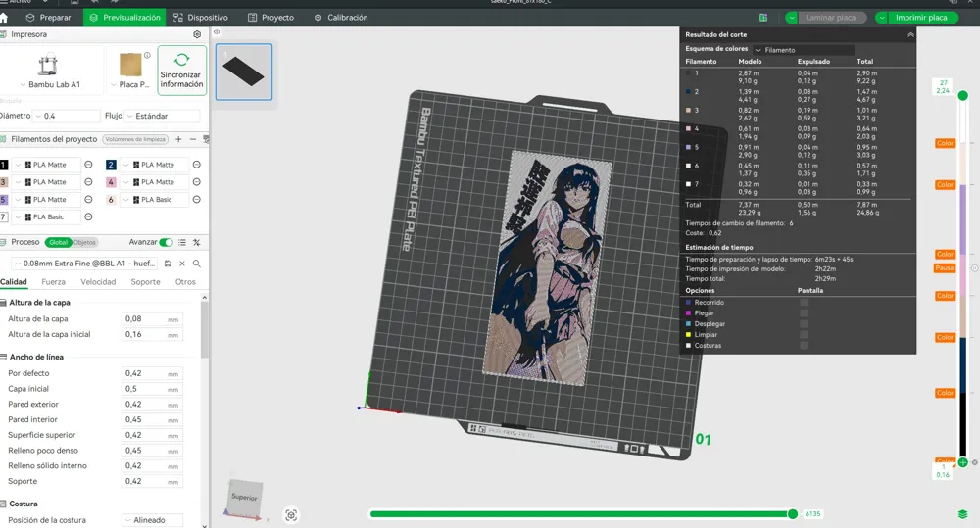This screenshot has height=528, width=980.
Task: Save the current process preset icon
Action: 168,264
